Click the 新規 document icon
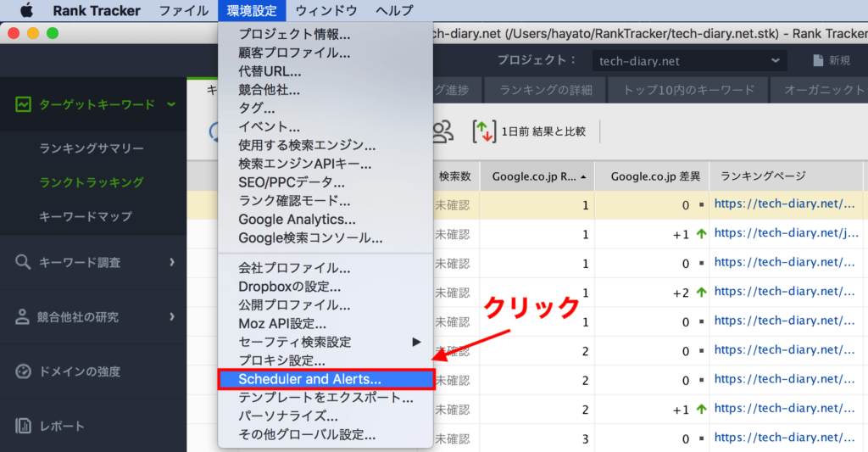The image size is (868, 452). [818, 60]
